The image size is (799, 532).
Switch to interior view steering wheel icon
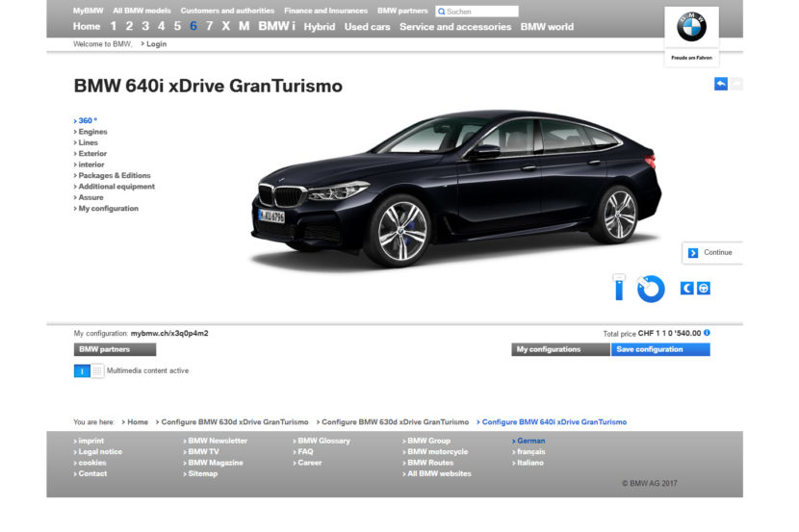click(x=704, y=289)
